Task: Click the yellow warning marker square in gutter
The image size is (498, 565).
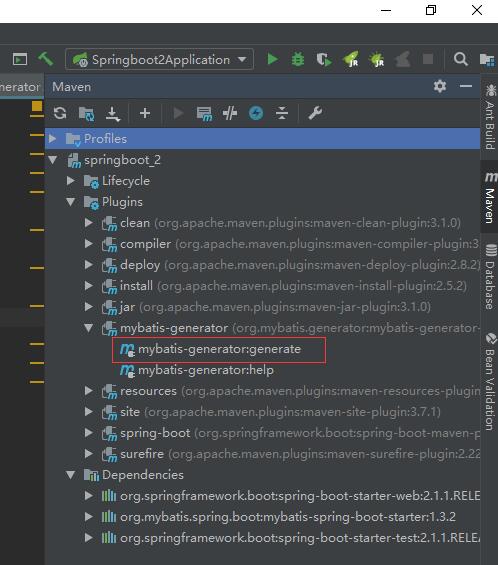Action: coord(37,106)
